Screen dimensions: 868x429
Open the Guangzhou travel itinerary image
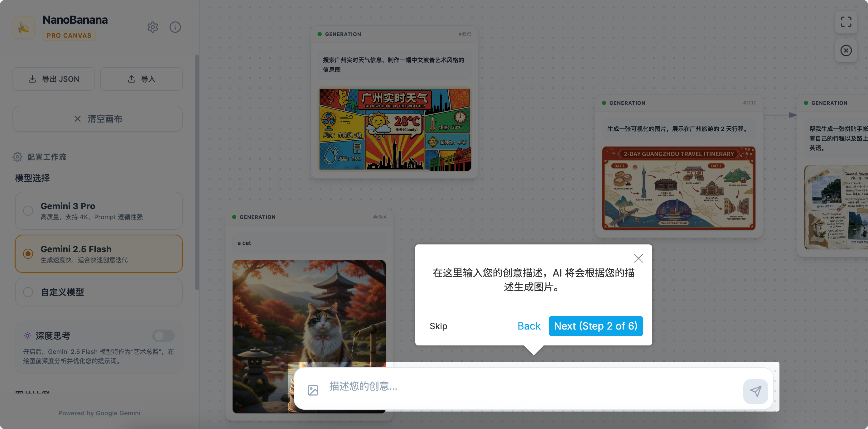pos(678,188)
